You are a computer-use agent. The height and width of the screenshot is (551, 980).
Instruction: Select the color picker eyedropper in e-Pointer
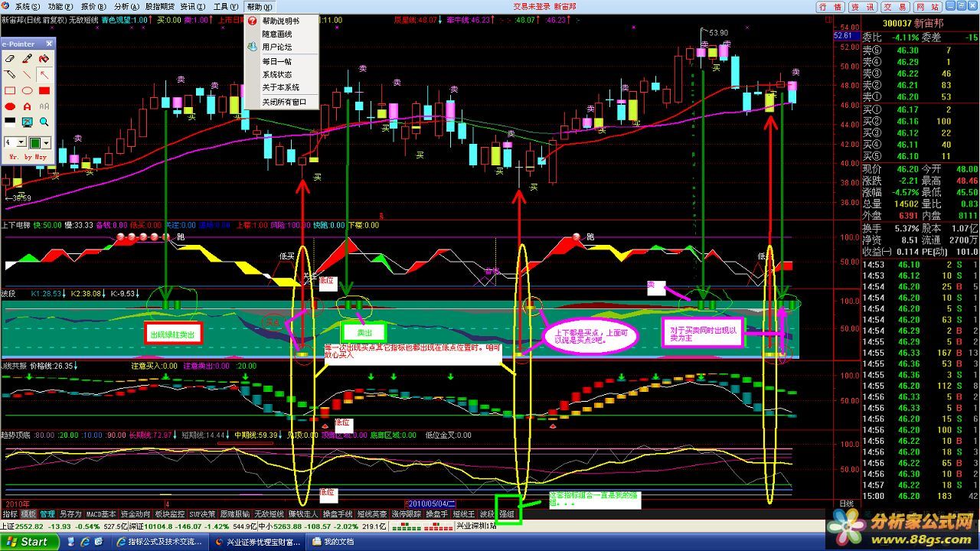pos(28,59)
